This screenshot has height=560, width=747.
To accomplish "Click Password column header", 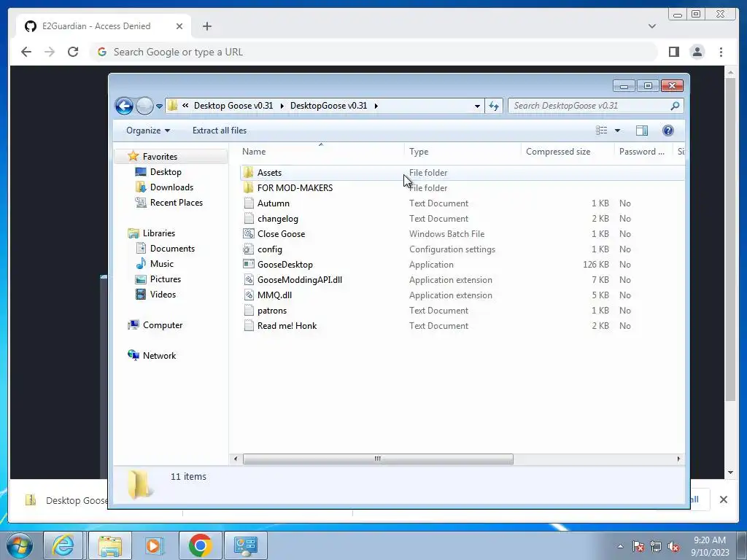I will 643,152.
